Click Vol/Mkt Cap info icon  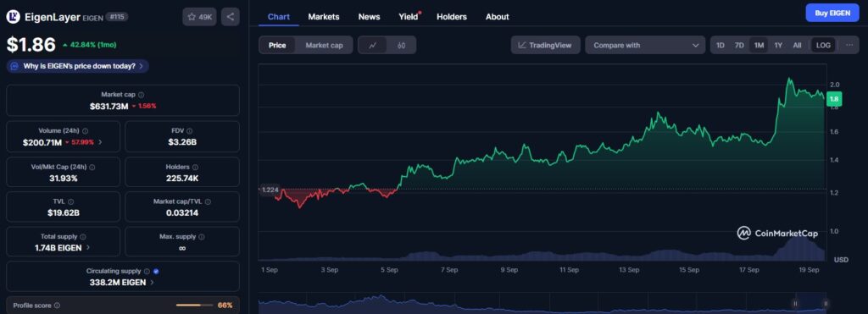point(92,167)
